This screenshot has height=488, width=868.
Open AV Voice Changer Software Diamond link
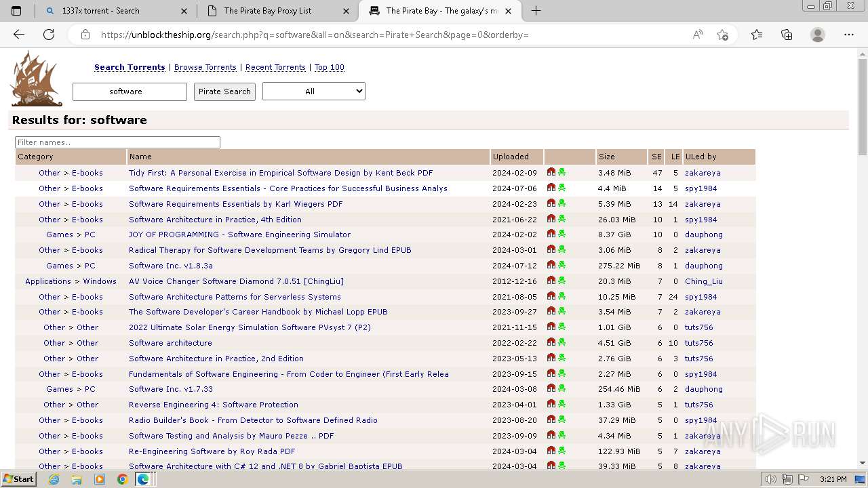coord(236,281)
